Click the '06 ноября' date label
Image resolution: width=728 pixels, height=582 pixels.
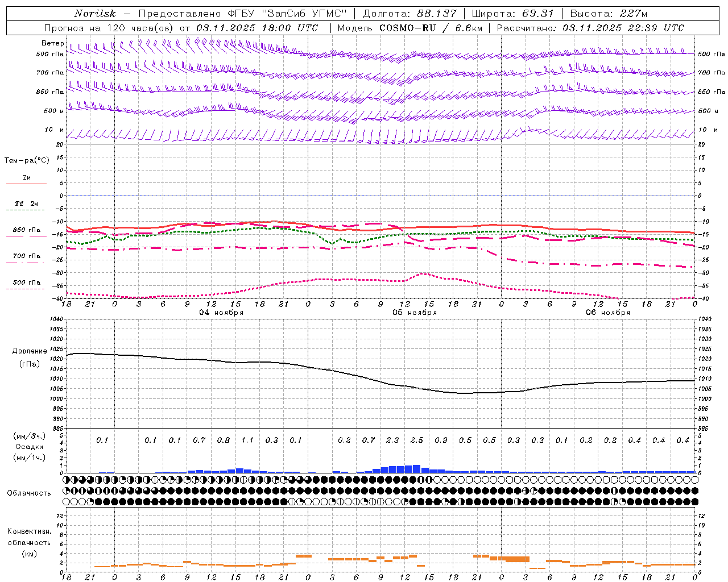608,312
